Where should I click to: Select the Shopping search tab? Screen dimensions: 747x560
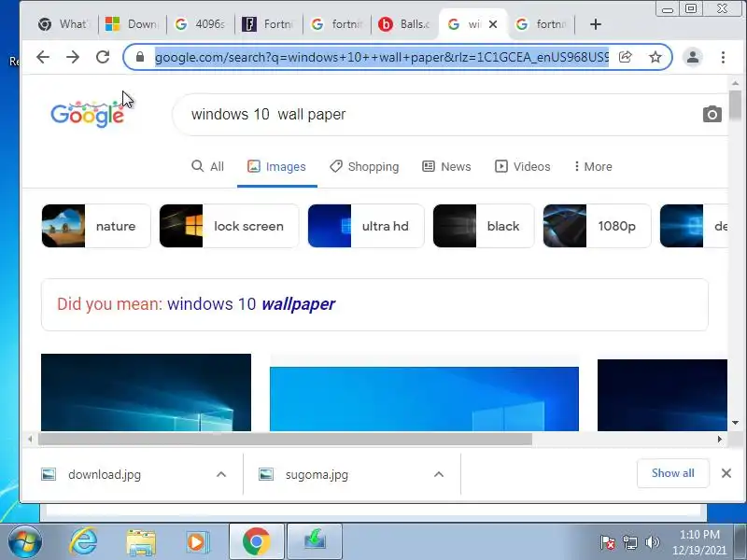tap(364, 167)
